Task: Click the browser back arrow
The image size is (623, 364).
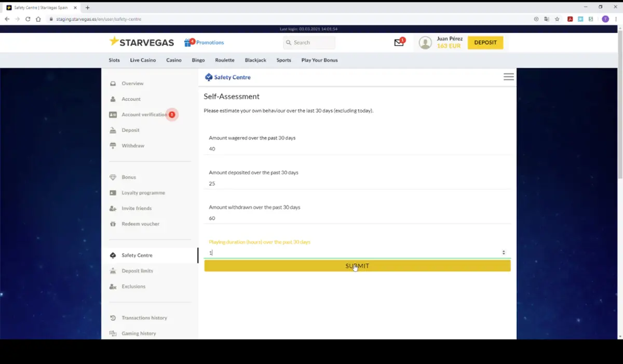Action: pyautogui.click(x=7, y=19)
